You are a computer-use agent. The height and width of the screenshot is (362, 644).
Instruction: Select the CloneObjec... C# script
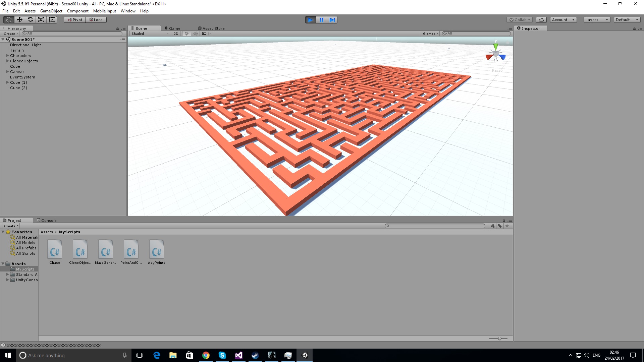[80, 252]
